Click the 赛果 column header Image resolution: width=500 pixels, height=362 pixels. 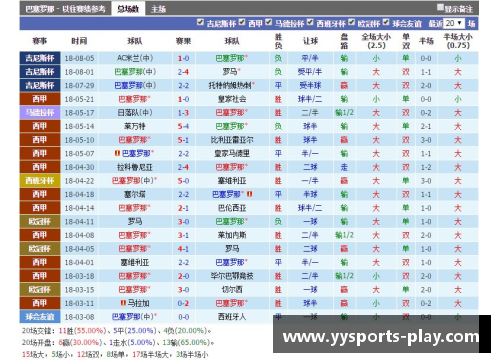(x=183, y=41)
